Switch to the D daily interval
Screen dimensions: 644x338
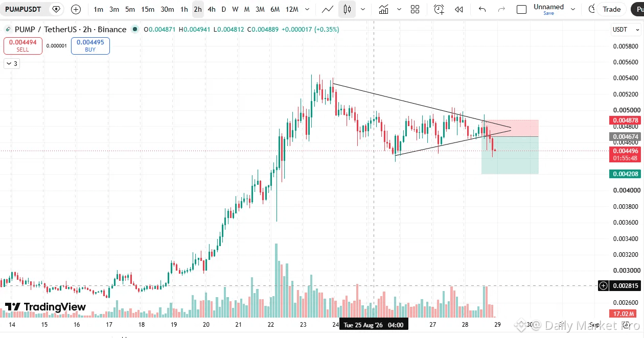tap(223, 9)
